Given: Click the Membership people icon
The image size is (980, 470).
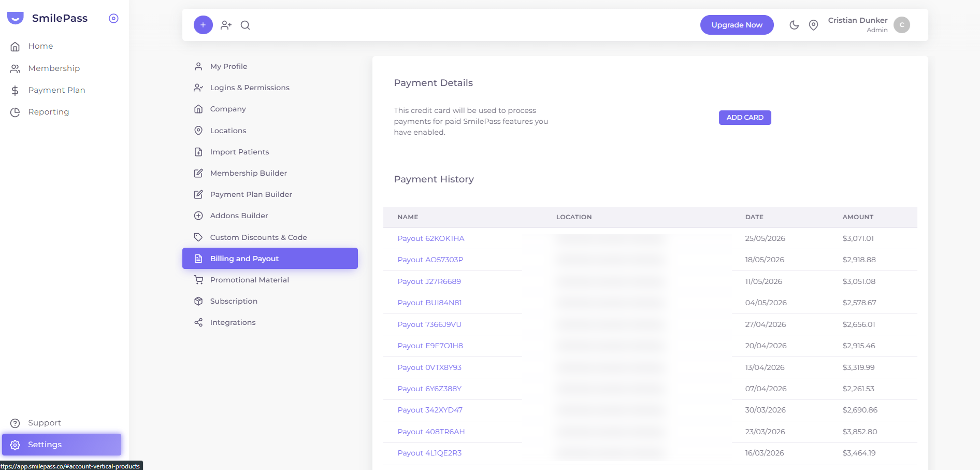Looking at the screenshot, I should pos(15,68).
